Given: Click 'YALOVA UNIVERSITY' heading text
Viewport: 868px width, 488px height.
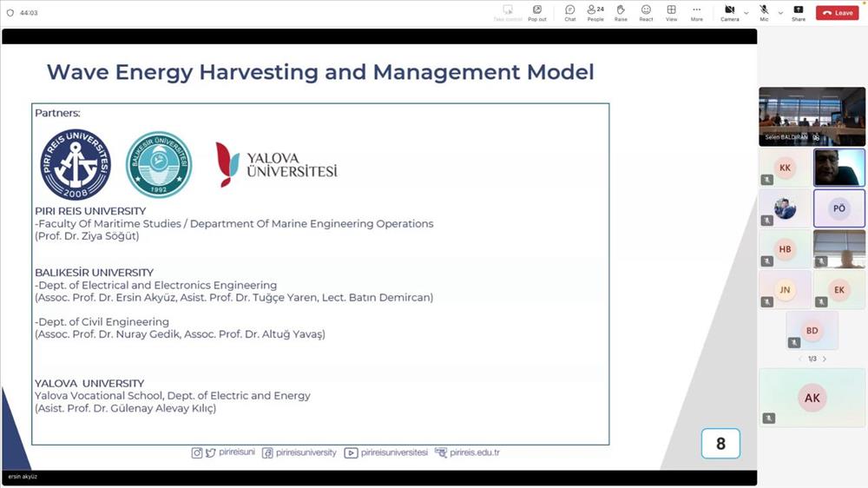Looking at the screenshot, I should tap(89, 383).
